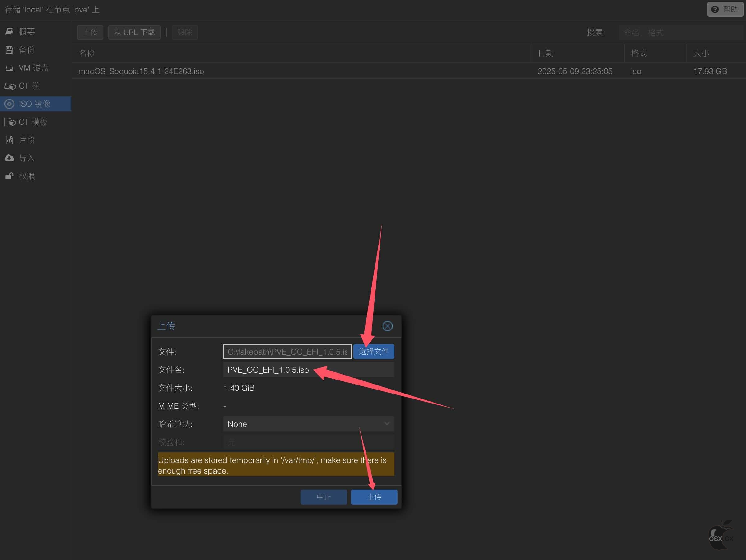Viewport: 746px width, 560px height.
Task: Click the CT 卷 volume icon
Action: 10,86
